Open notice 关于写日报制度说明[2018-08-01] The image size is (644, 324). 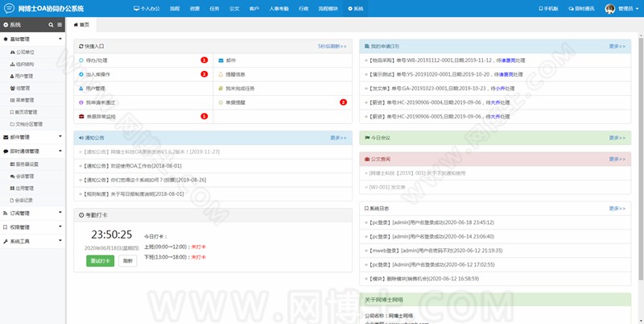click(x=133, y=193)
